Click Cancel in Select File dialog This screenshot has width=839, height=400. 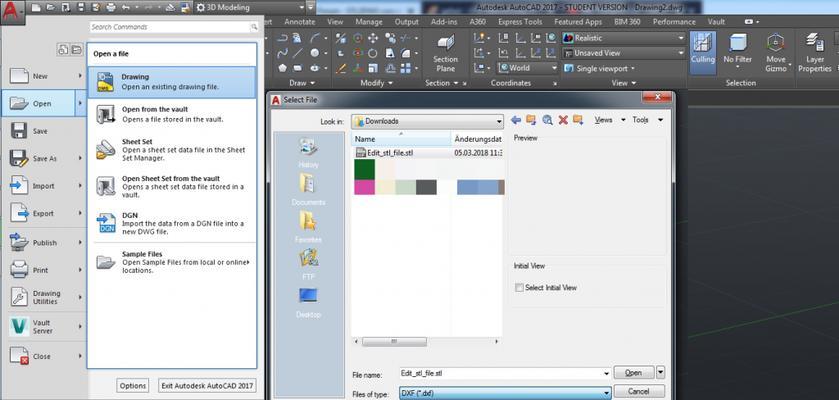639,391
